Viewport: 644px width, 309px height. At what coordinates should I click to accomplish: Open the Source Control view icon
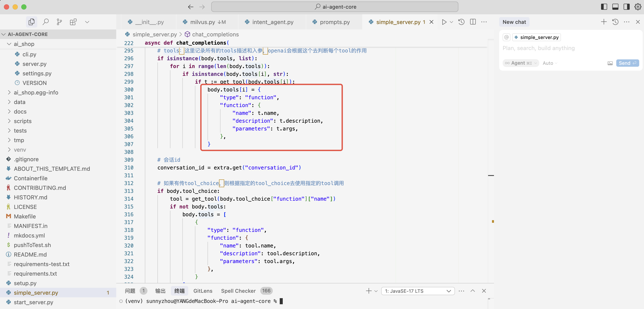[x=59, y=22]
